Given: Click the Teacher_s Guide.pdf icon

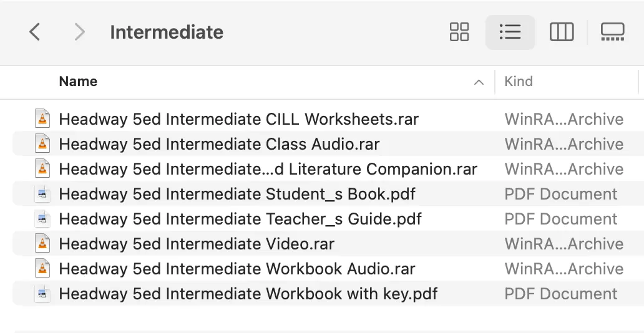Looking at the screenshot, I should (42, 219).
